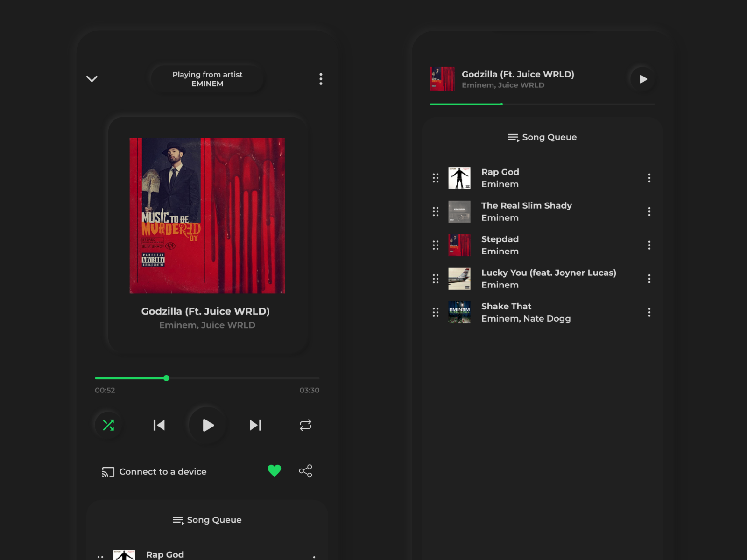Skip to the previous track
The width and height of the screenshot is (747, 560).
tap(159, 425)
